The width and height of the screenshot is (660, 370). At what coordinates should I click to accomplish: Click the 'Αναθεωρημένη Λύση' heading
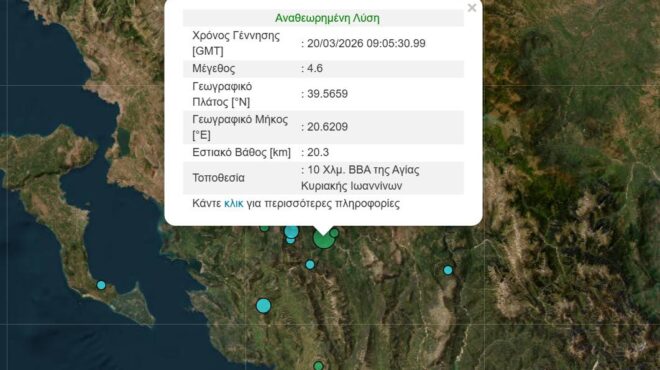(327, 18)
